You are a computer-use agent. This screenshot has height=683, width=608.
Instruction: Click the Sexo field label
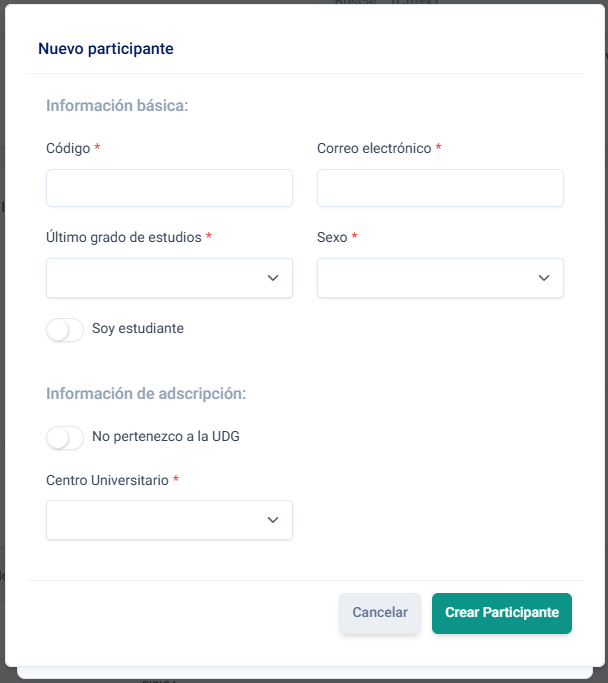coord(332,237)
